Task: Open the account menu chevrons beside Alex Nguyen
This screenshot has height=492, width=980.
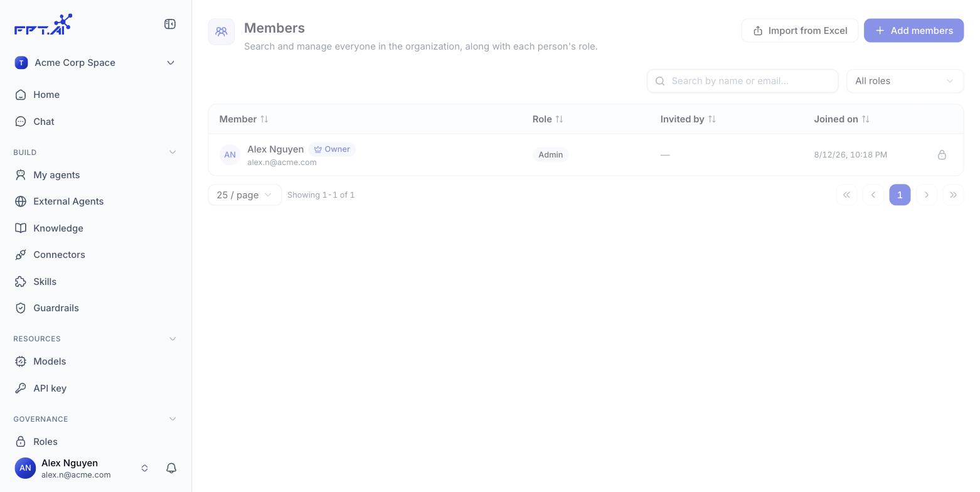Action: point(144,468)
